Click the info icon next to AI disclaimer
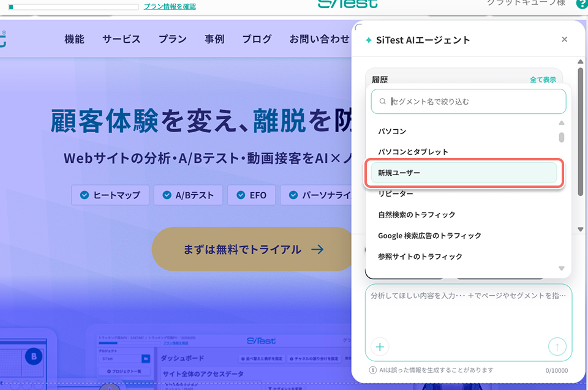 pos(373,370)
